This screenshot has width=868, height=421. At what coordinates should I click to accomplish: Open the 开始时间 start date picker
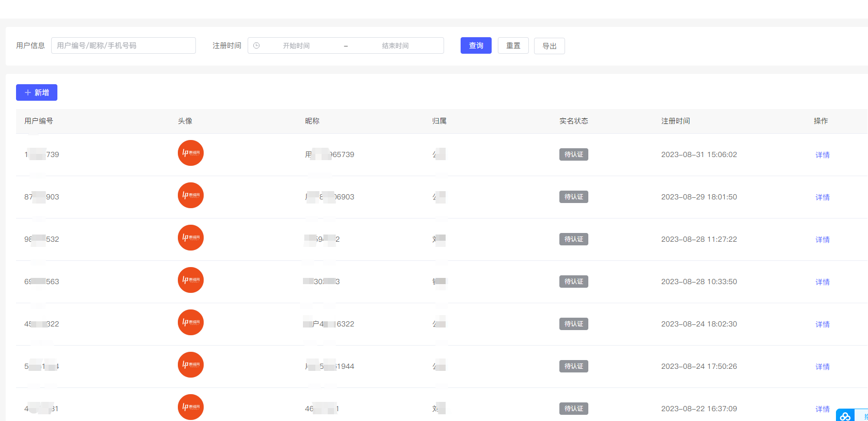tap(296, 45)
